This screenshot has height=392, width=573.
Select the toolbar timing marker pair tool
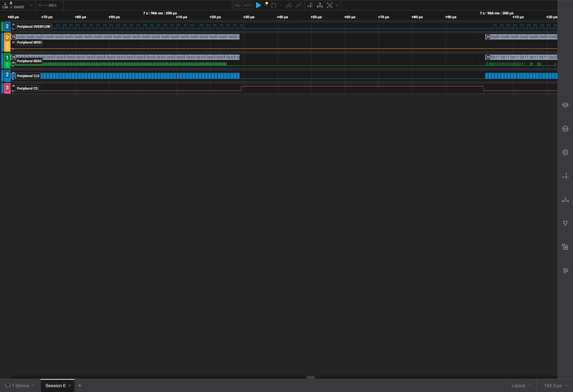[x=310, y=5]
